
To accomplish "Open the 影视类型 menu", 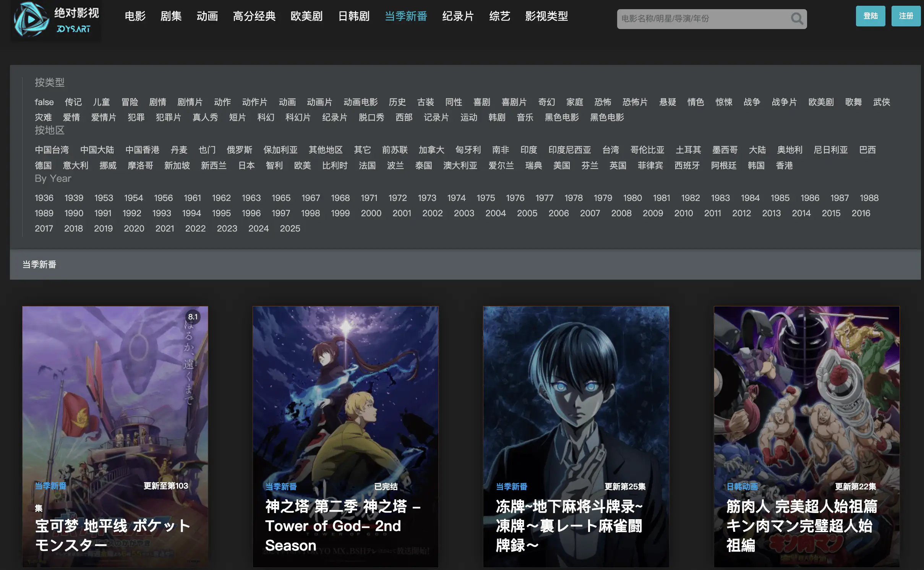I will tap(546, 16).
